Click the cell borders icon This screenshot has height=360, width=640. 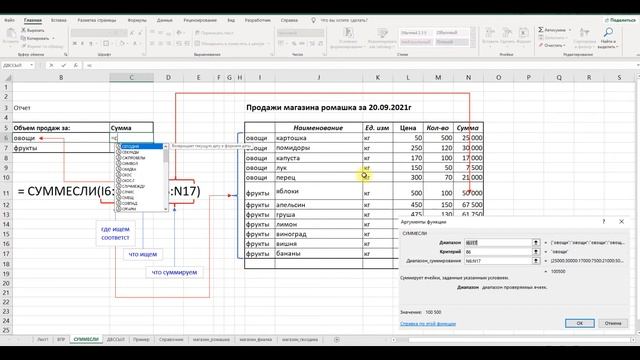coord(106,43)
